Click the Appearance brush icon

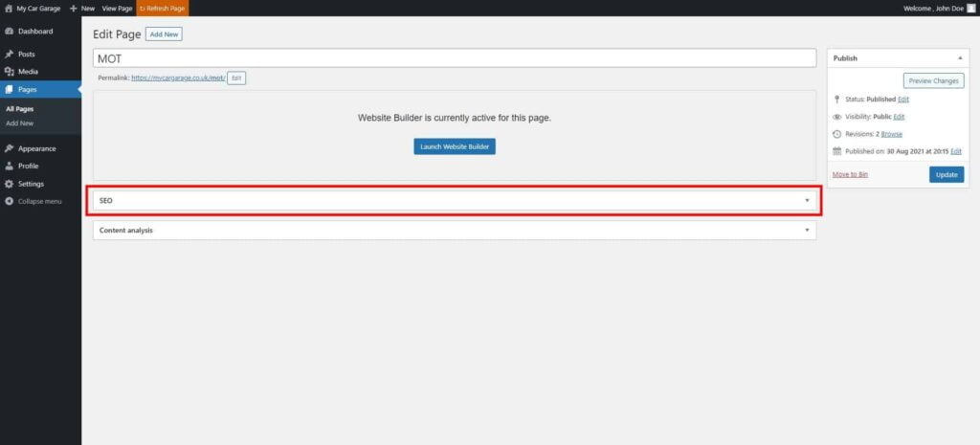(9, 148)
